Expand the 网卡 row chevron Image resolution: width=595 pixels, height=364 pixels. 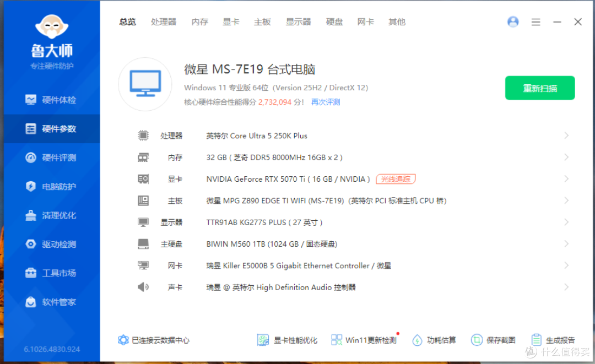tap(566, 265)
